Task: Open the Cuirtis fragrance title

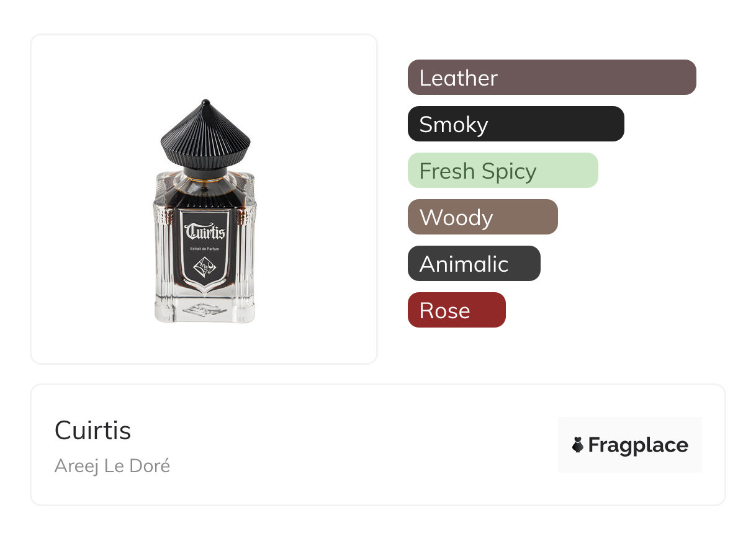Action: [x=93, y=430]
